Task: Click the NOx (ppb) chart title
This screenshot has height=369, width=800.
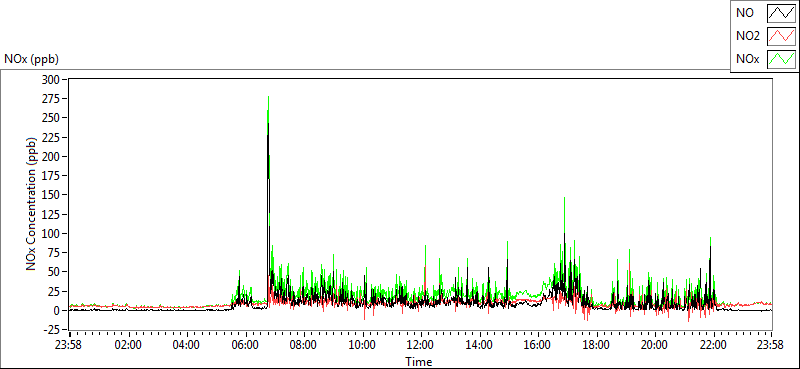Action: click(31, 59)
